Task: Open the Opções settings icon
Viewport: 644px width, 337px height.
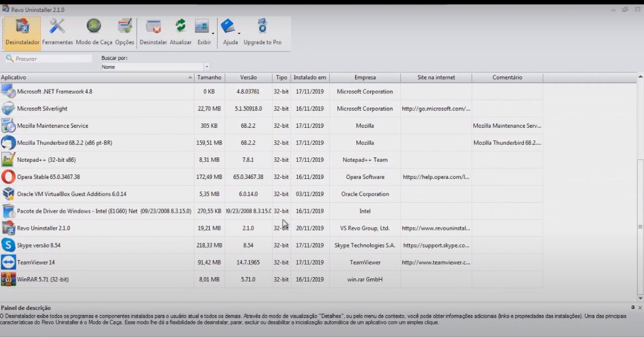Action: coord(125,26)
